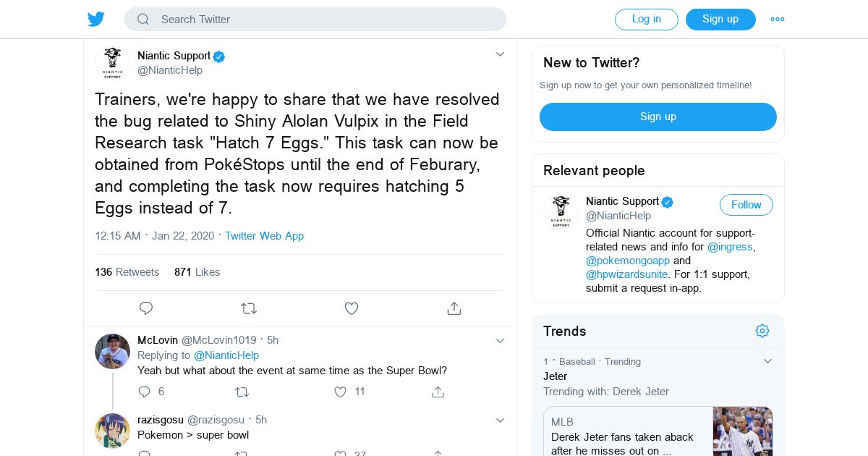
Task: Retweet McLovin's reply
Action: (x=242, y=392)
